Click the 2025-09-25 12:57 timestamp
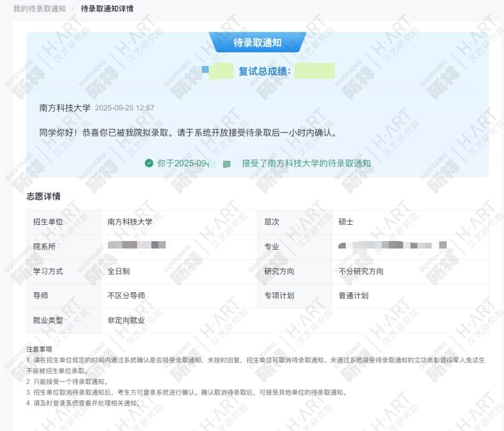This screenshot has height=431, width=504. pos(125,108)
